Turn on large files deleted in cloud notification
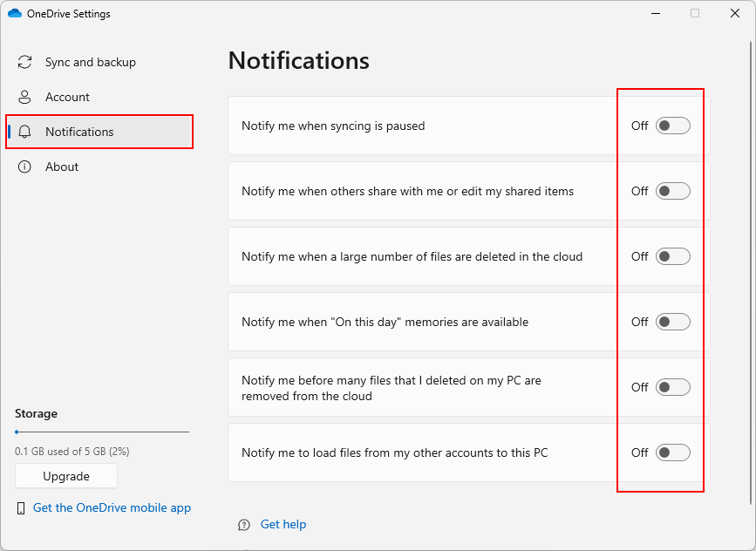756x551 pixels. [672, 256]
